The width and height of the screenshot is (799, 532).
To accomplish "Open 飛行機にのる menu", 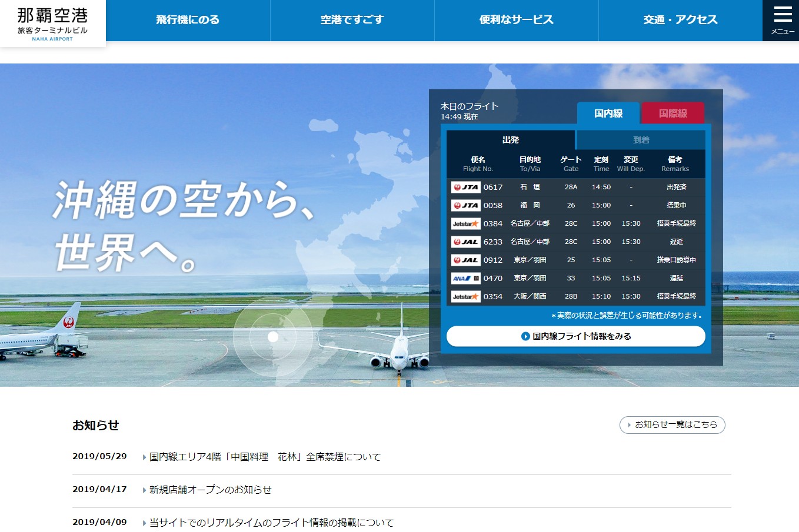I will point(188,20).
